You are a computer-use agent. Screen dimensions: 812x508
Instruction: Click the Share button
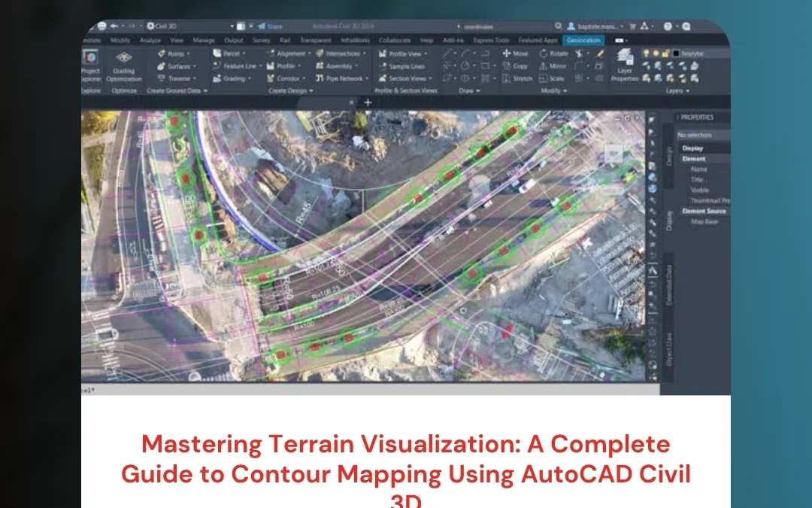click(x=271, y=26)
